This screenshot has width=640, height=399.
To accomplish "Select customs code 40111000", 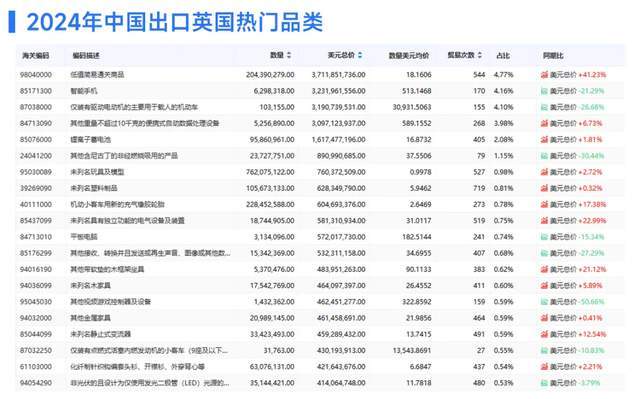I will point(36,204).
